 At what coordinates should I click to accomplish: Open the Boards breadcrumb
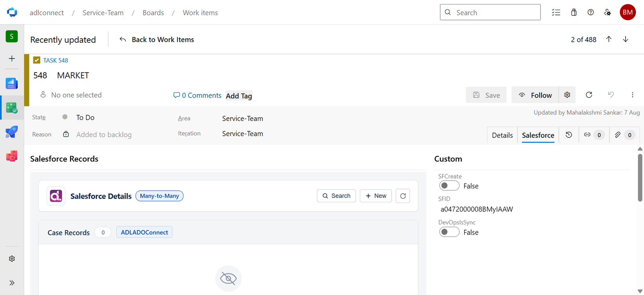(x=153, y=12)
